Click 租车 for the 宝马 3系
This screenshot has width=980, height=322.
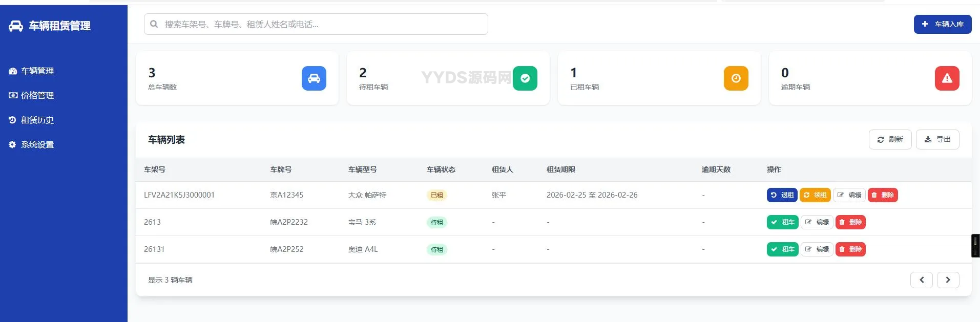coord(782,222)
